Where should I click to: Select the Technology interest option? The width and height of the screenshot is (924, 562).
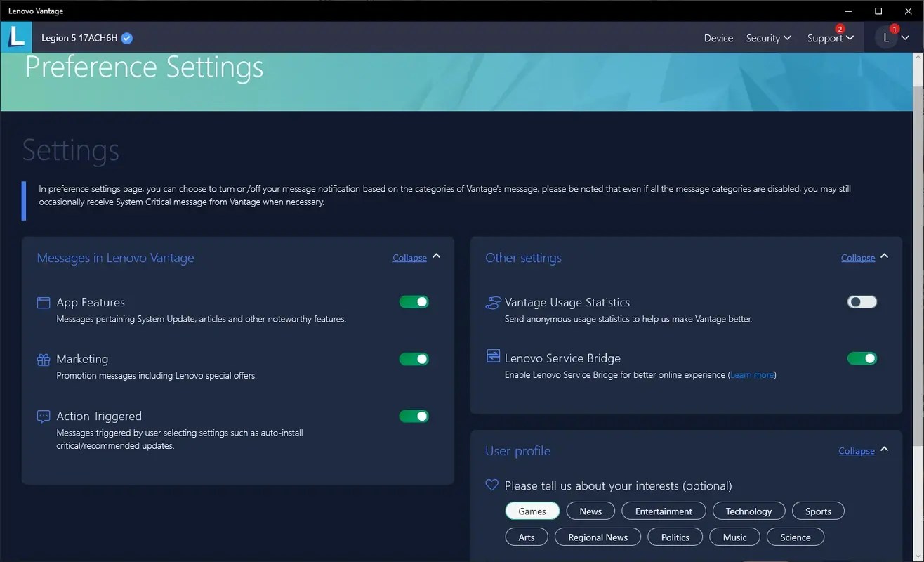click(x=748, y=511)
